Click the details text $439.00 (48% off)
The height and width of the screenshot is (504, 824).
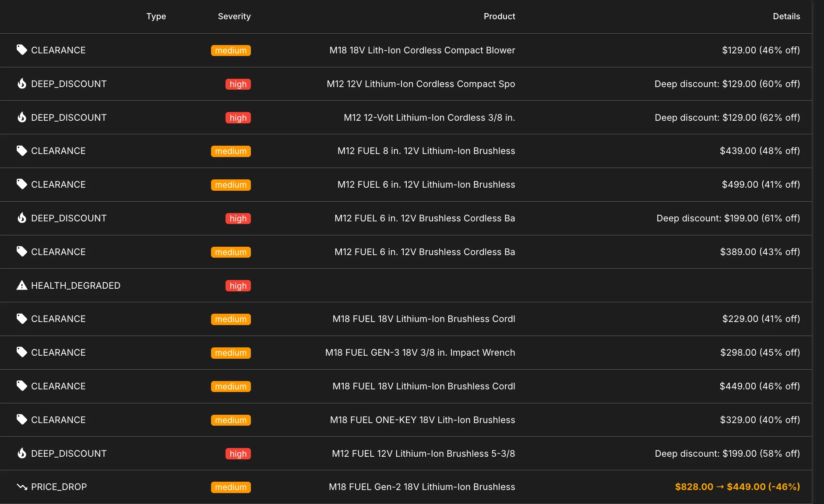click(x=760, y=151)
